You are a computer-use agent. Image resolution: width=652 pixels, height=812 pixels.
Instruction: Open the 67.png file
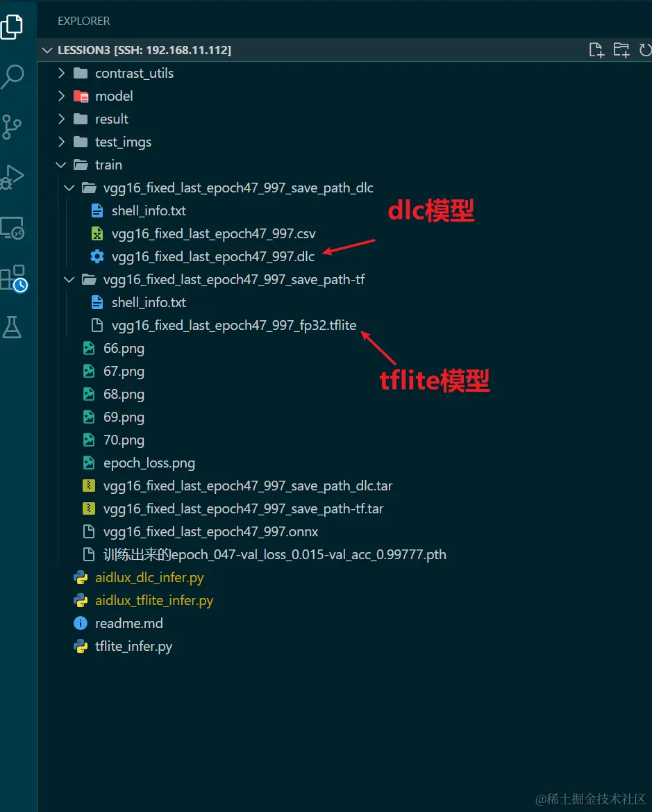[x=124, y=372]
